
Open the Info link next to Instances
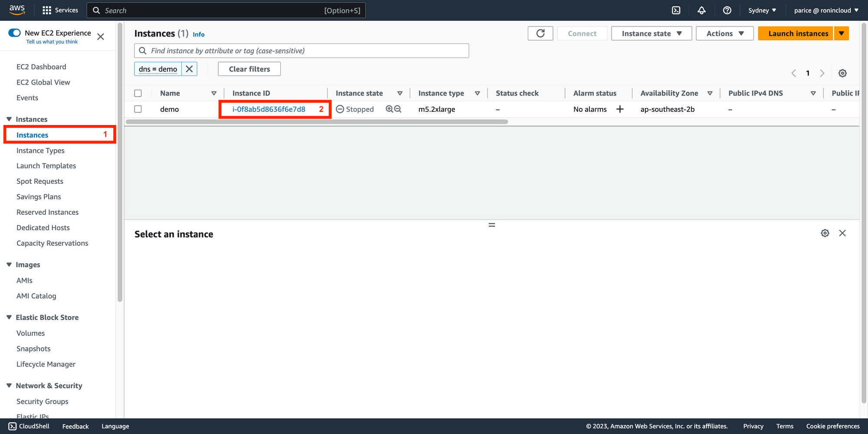tap(198, 34)
